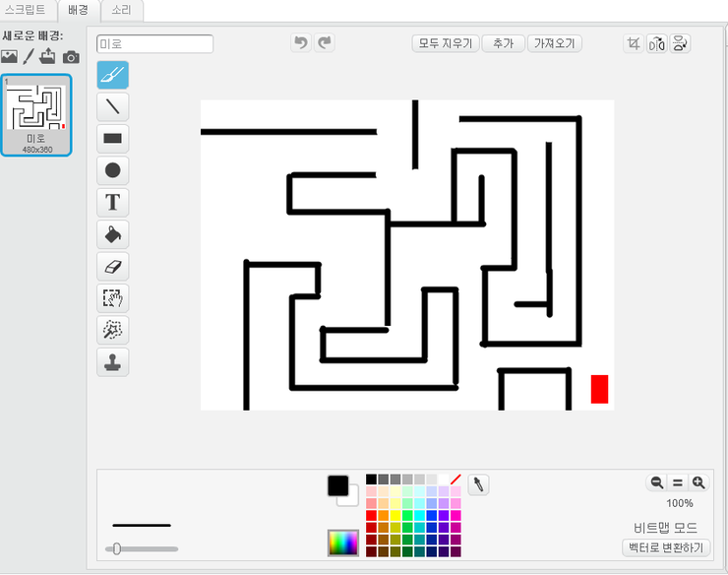Click the 벡터로 변환하기 button

[x=667, y=547]
